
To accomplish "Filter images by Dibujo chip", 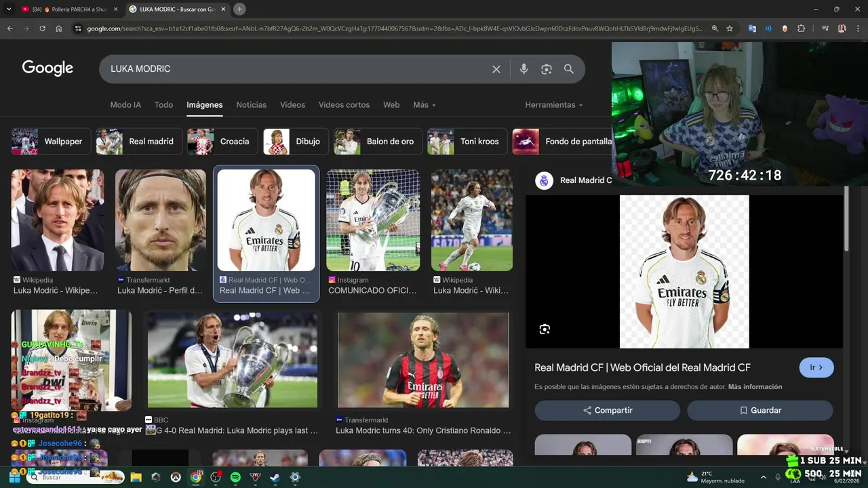I will pos(296,142).
